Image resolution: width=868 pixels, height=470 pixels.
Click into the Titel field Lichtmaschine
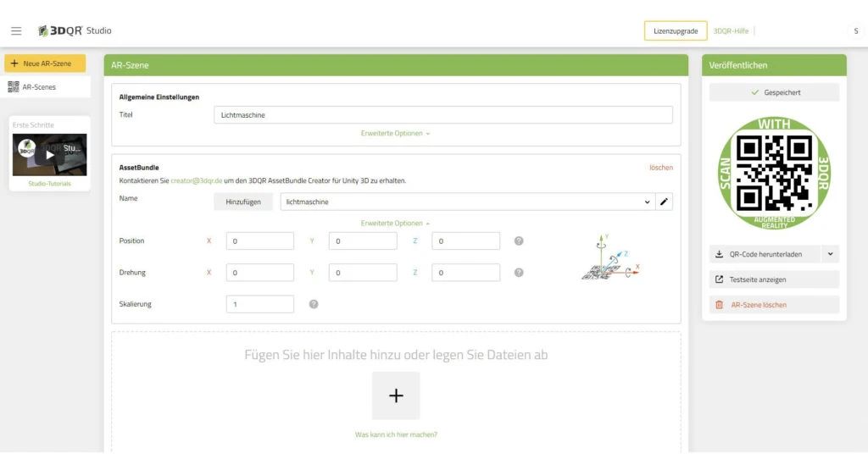[443, 115]
